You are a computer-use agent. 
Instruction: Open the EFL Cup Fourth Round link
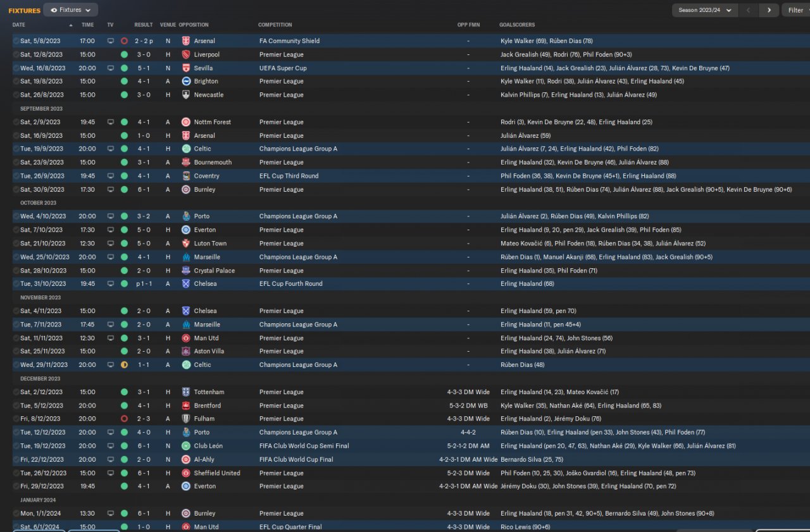point(290,284)
